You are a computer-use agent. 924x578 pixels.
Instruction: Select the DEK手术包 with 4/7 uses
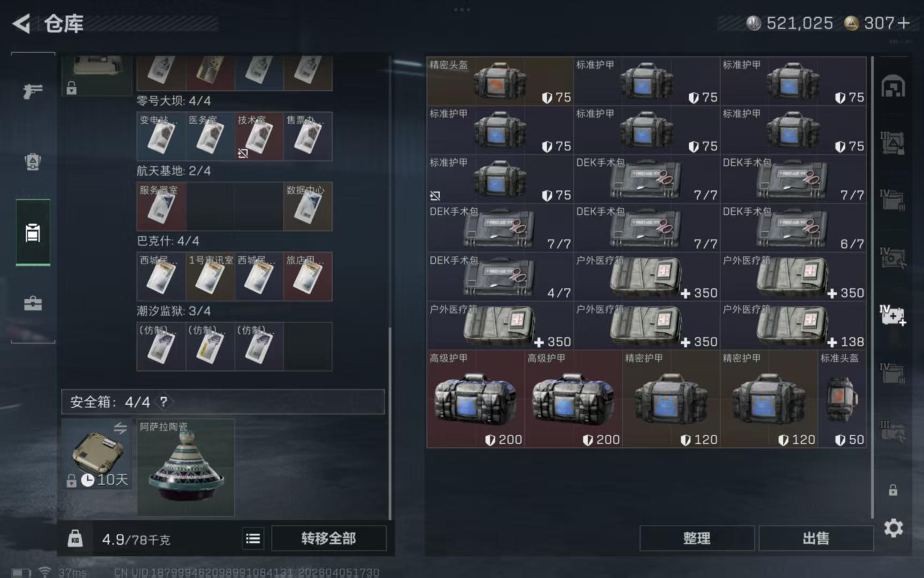500,277
